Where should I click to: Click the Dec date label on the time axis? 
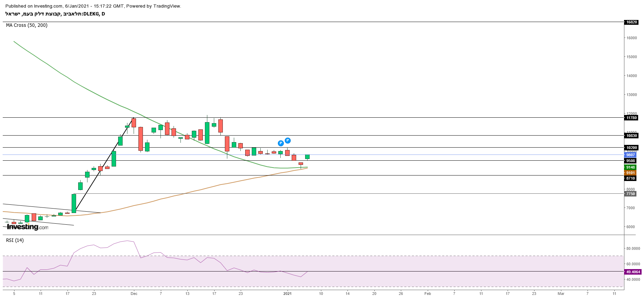pos(134,294)
